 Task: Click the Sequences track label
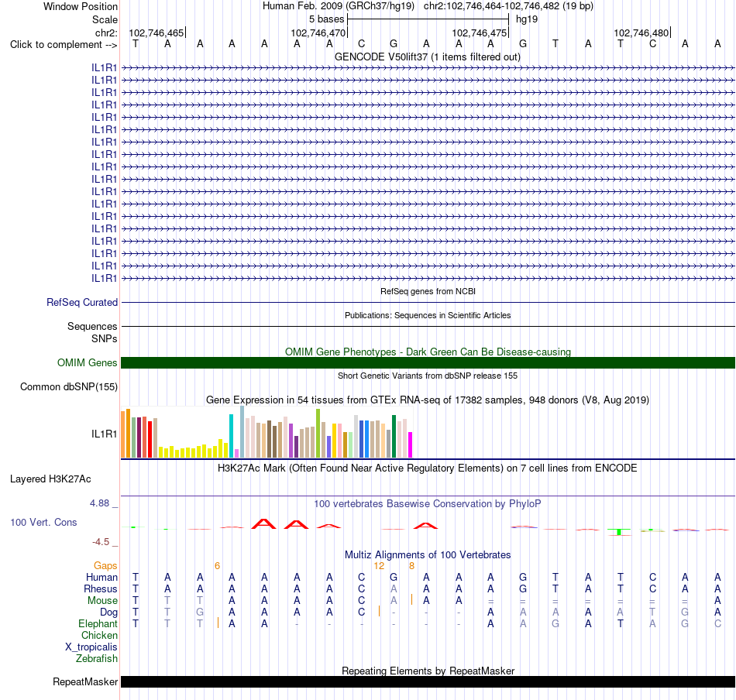92,327
